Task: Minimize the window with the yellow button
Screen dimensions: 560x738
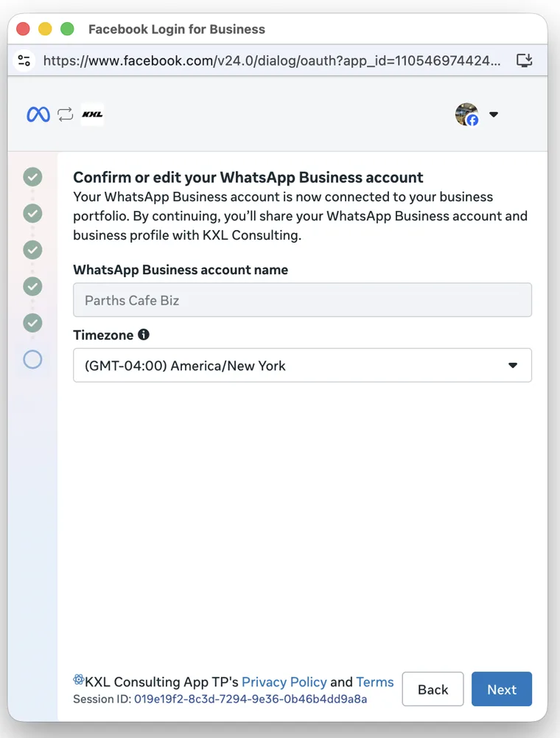Action: coord(45,29)
